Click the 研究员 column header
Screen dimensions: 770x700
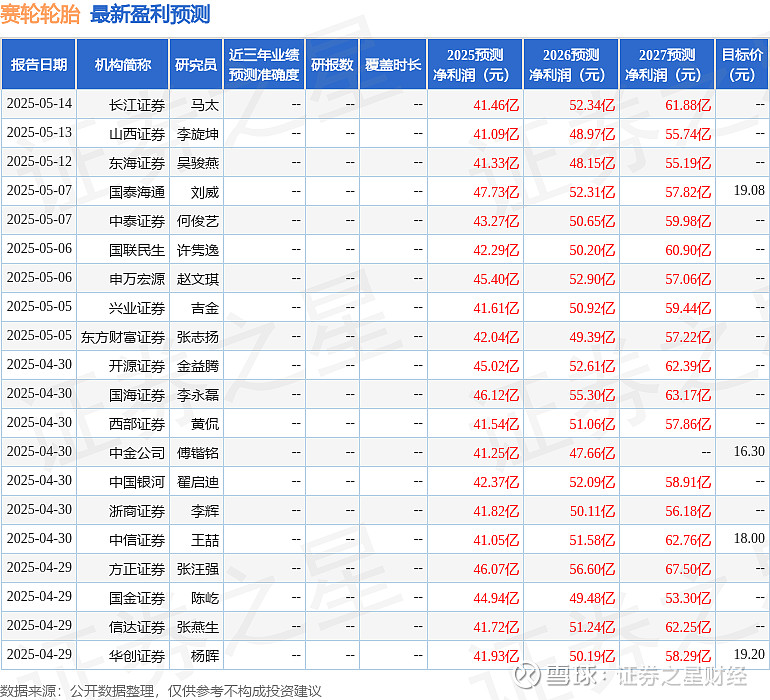(x=196, y=64)
